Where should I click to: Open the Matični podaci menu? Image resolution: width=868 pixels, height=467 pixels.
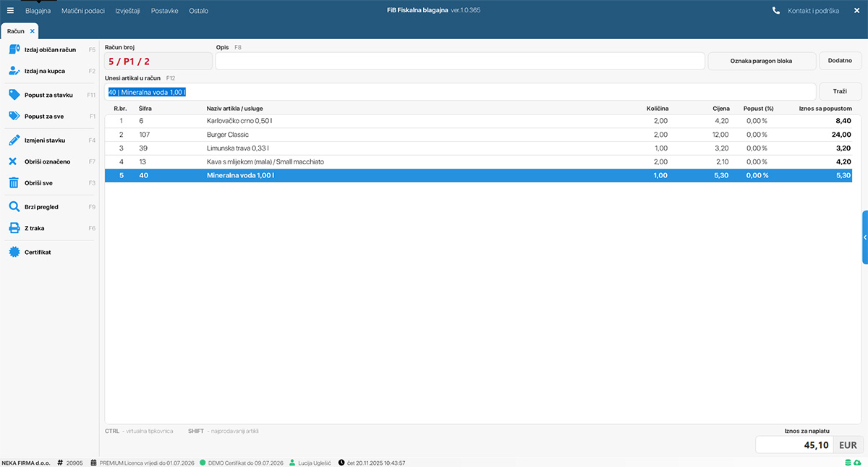(x=82, y=11)
